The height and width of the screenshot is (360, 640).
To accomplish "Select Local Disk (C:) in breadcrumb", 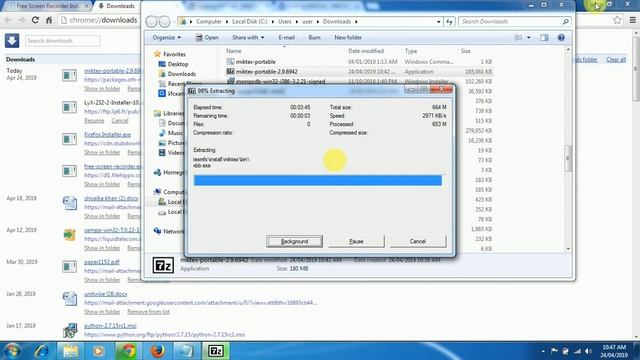I will tap(249, 21).
